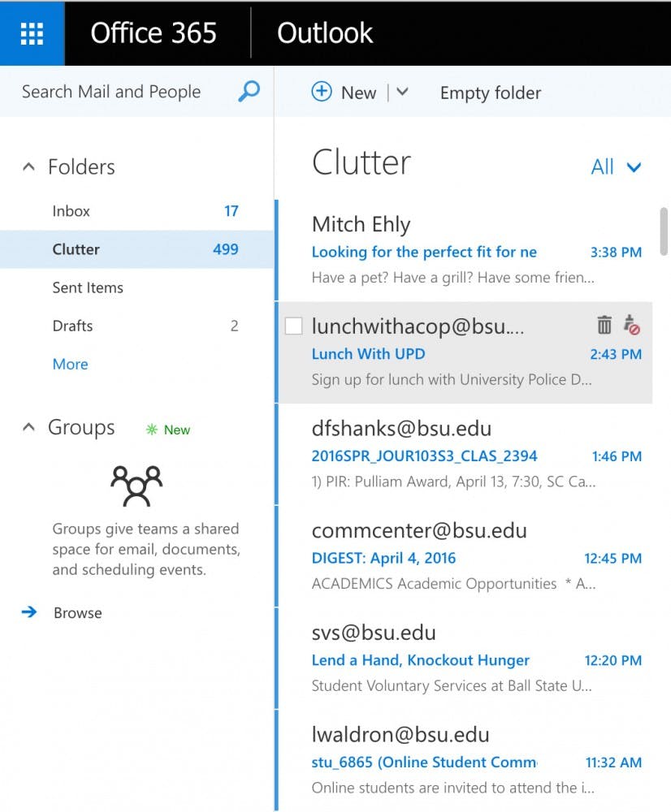Viewport: 671px width, 812px height.
Task: Click the search magnifier icon
Action: [x=248, y=91]
